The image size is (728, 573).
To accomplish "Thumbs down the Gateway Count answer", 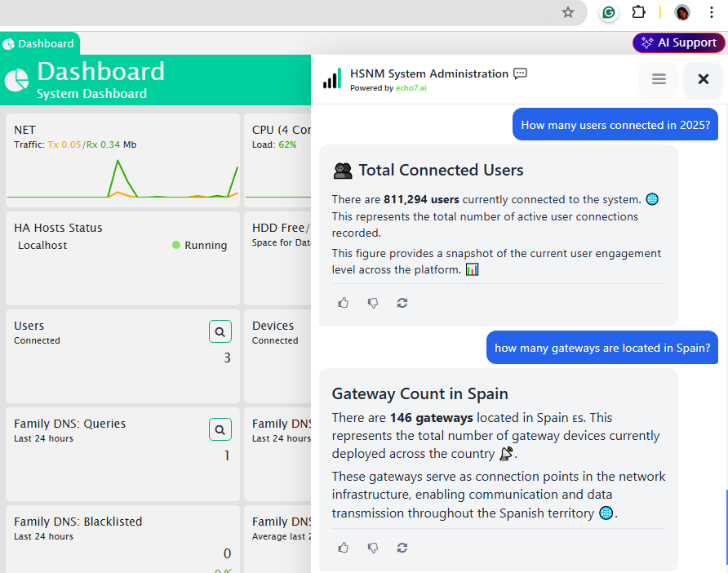I will coord(373,548).
